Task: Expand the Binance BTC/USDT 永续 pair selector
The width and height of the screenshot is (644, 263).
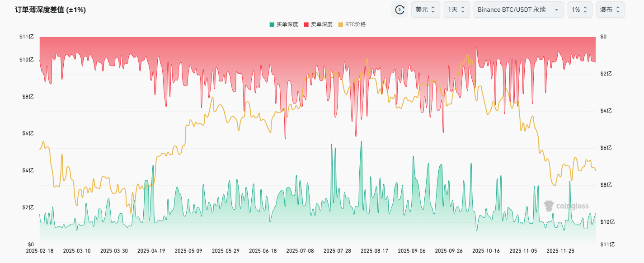Action: tap(518, 9)
